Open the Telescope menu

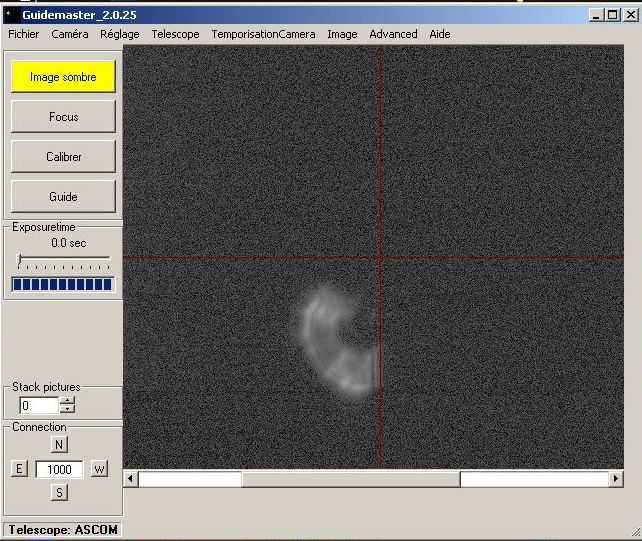click(x=175, y=34)
